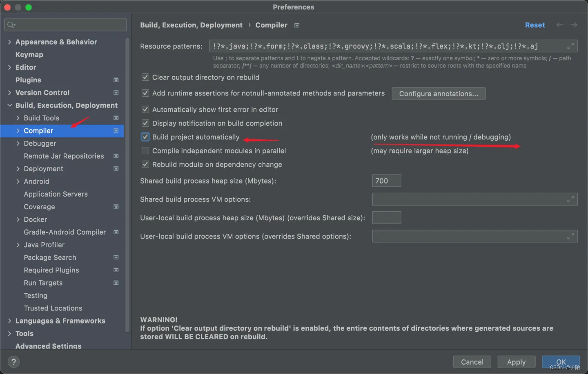The image size is (588, 374).
Task: Go back with the left arrow icon
Action: click(560, 25)
